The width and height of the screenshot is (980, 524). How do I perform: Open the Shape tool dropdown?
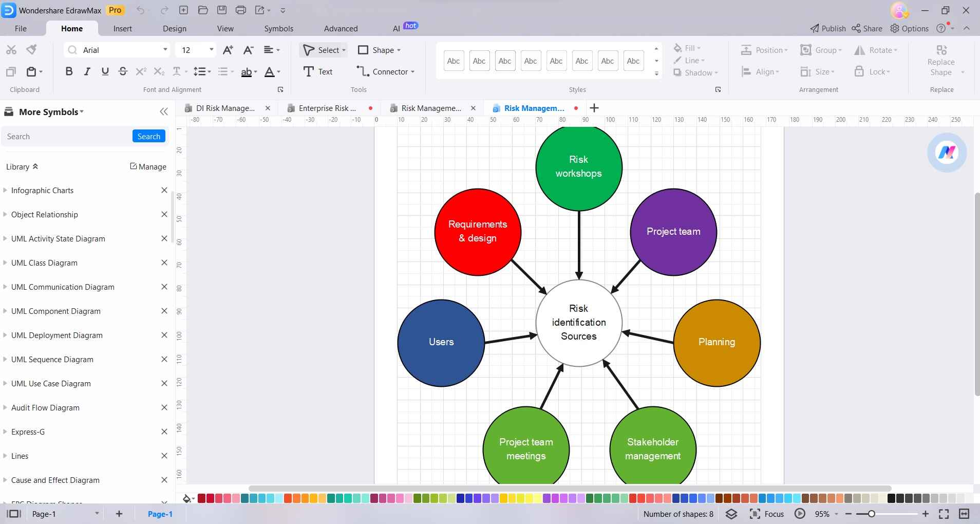click(x=399, y=50)
